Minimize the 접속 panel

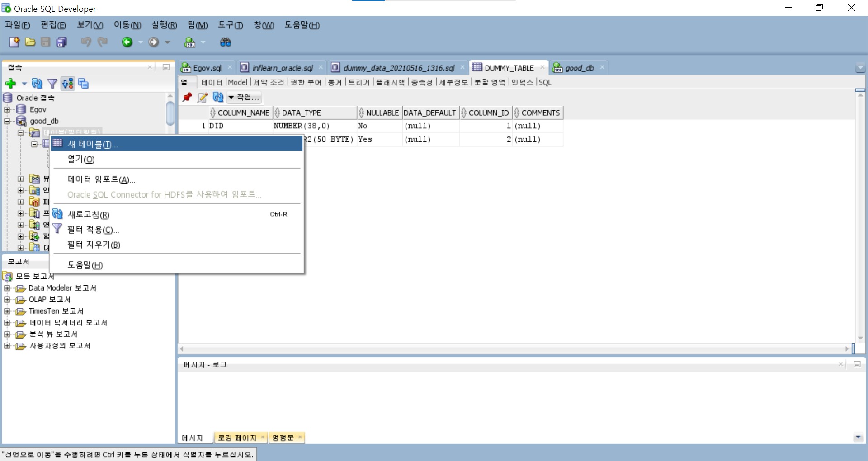(x=166, y=67)
